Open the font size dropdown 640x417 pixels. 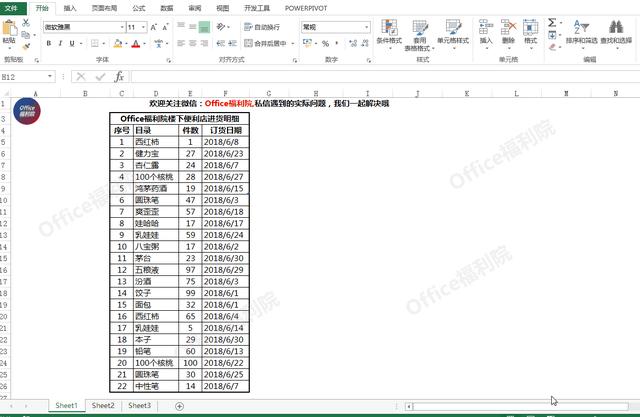tap(143, 27)
